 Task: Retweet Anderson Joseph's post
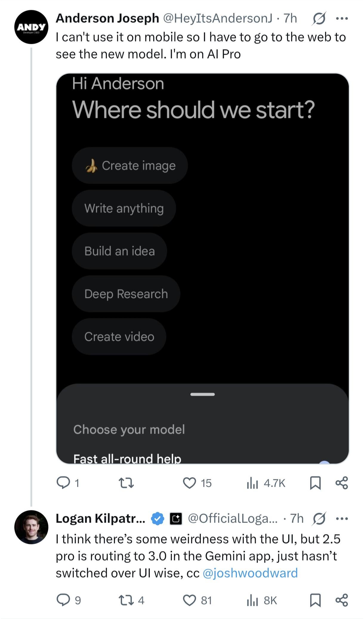point(126,483)
